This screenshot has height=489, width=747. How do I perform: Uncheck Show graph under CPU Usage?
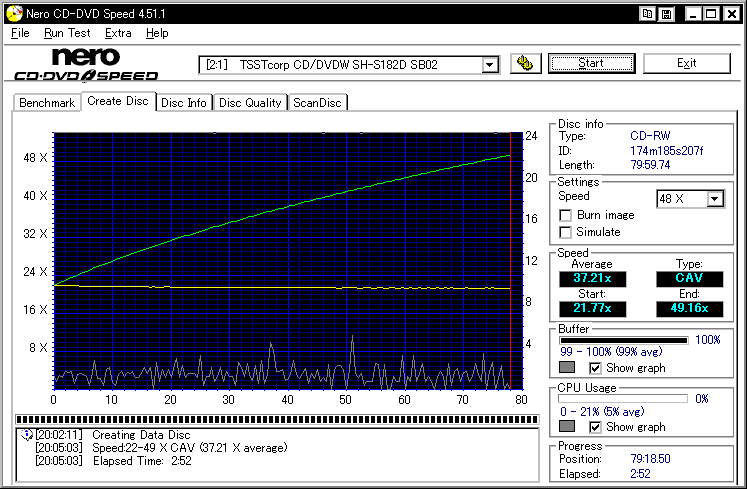(x=594, y=427)
